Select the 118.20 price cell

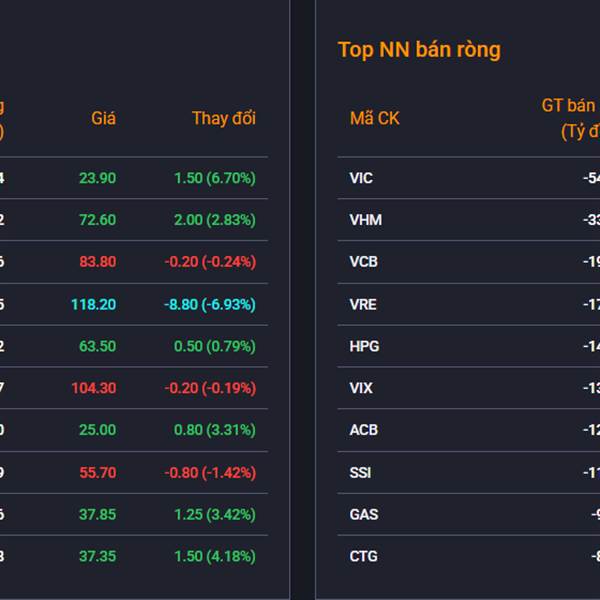tap(93, 304)
